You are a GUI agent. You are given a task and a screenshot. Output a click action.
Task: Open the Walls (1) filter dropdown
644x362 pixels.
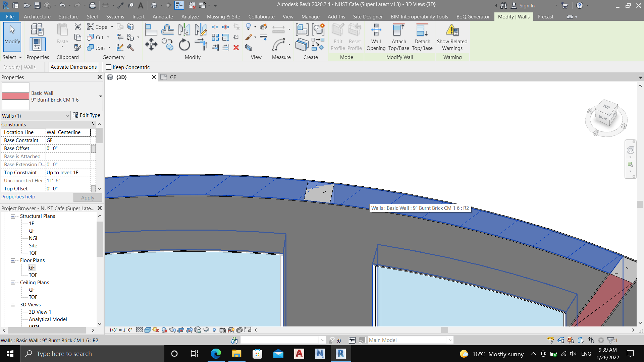click(x=36, y=116)
